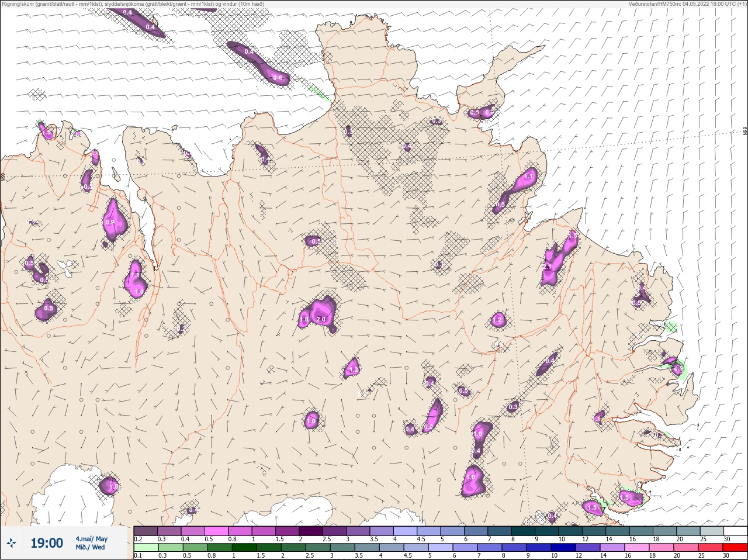Screen dimensions: 748x560
Task: Click the precipitation cell labeled 0.9
Action: [x=115, y=221]
